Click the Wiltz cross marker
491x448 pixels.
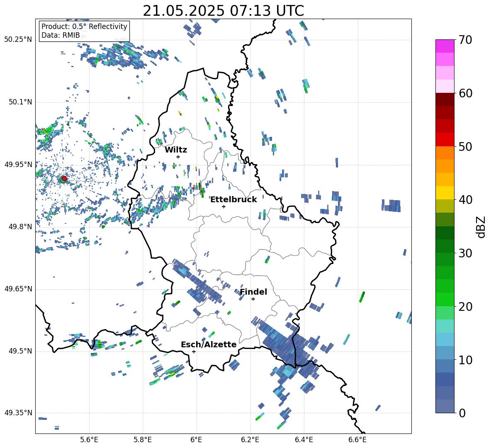pyautogui.click(x=178, y=157)
